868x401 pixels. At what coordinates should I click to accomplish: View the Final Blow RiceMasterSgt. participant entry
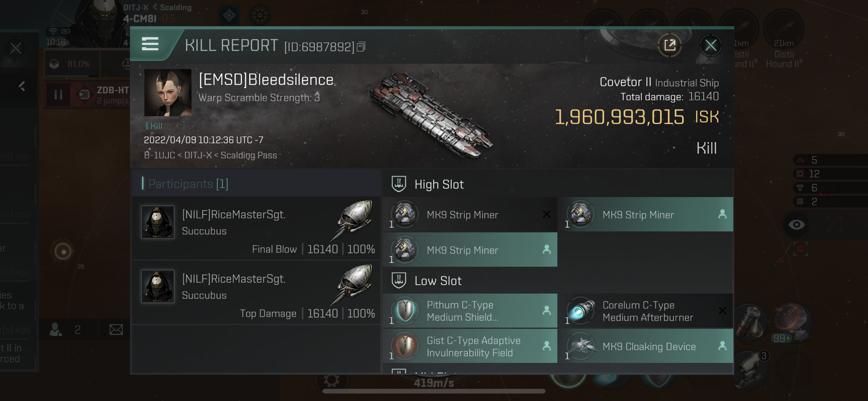(x=256, y=228)
